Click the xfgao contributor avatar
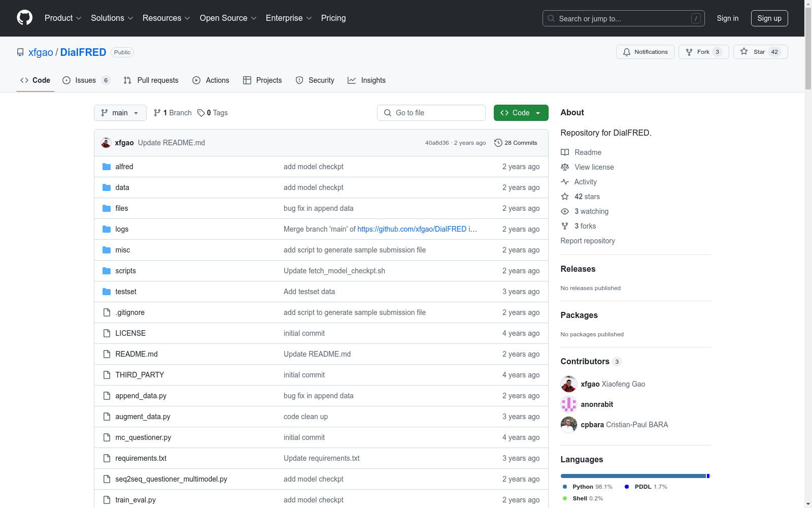 click(569, 384)
